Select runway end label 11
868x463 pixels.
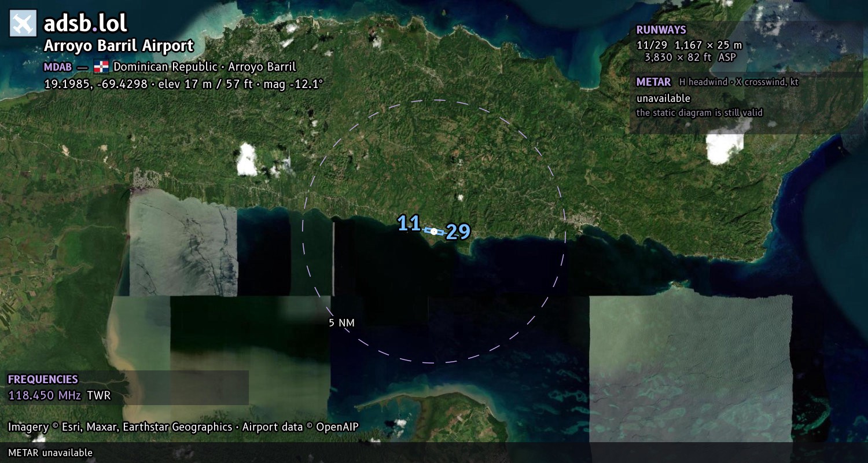409,223
